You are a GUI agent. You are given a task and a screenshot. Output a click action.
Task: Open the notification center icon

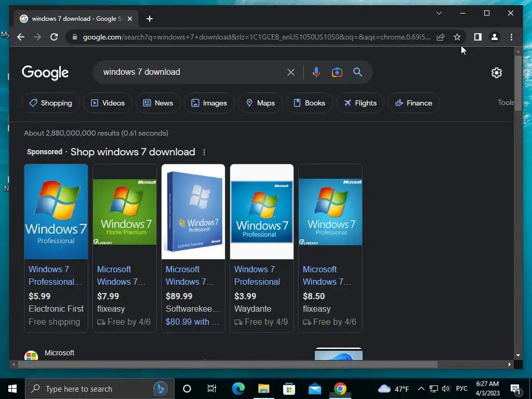point(515,389)
